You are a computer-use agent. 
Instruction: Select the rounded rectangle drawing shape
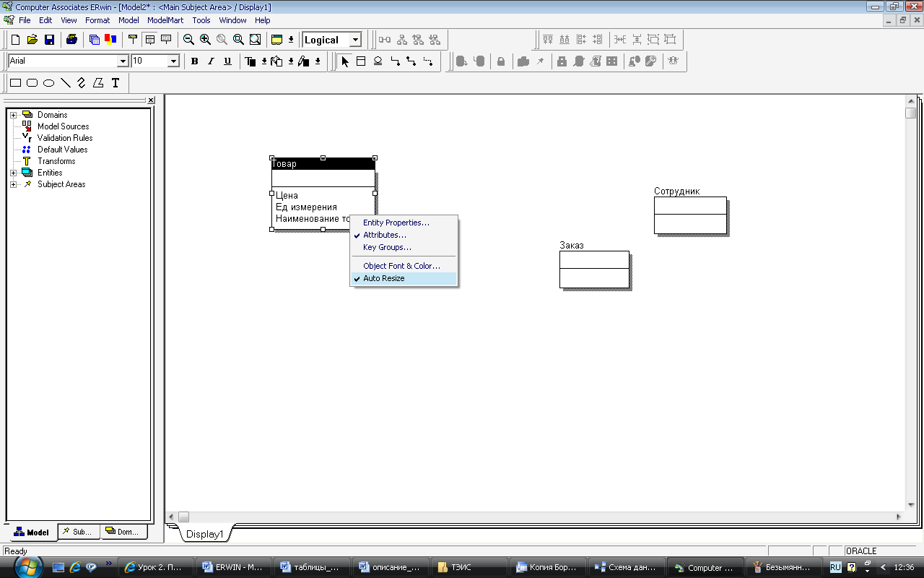[x=32, y=83]
